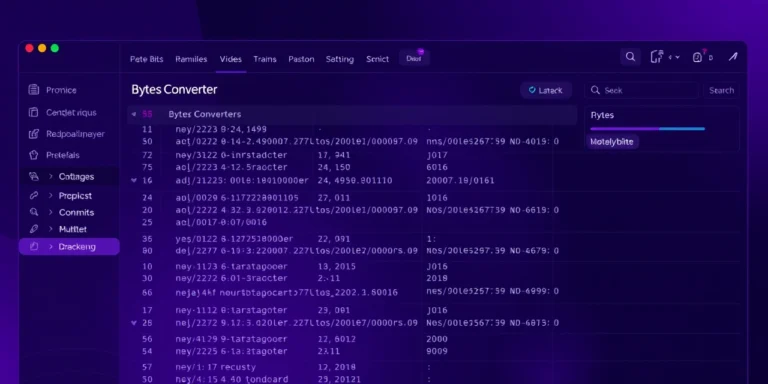Click the icon beside Pretefais
Image resolution: width=768 pixels, height=384 pixels.
(33, 155)
